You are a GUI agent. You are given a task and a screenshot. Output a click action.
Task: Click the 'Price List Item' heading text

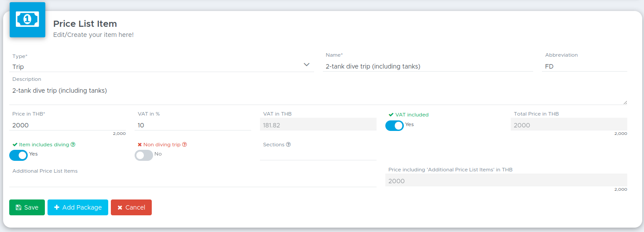[x=85, y=24]
